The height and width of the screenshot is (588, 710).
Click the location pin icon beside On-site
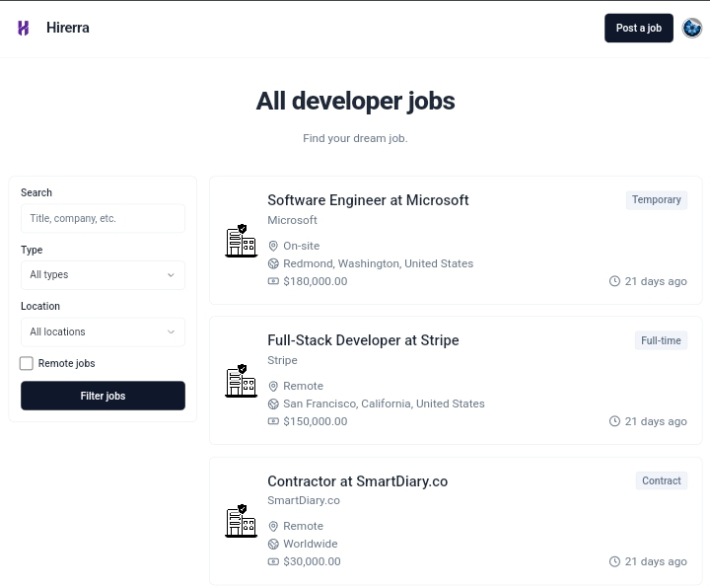[274, 246]
